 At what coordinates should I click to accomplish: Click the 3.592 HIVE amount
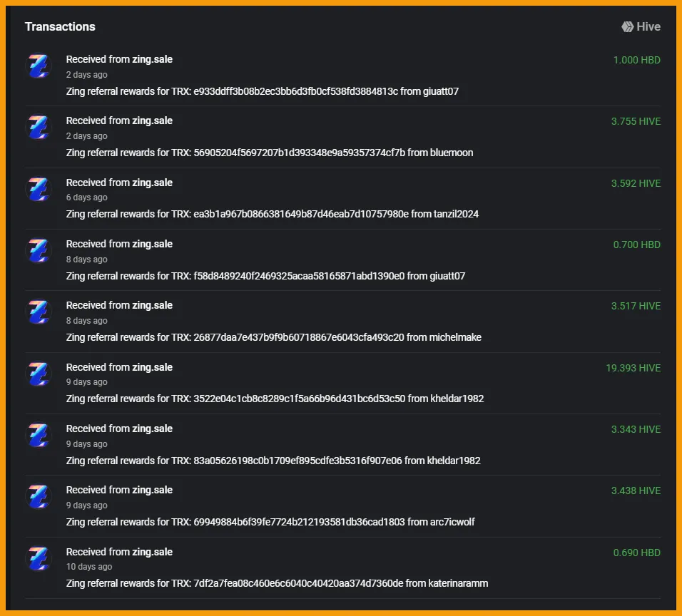click(636, 183)
